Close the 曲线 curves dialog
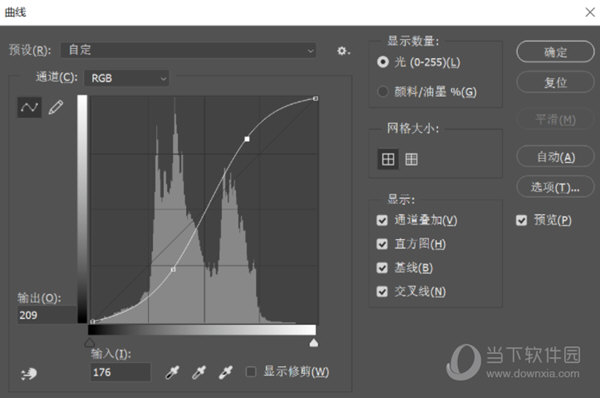This screenshot has height=398, width=600. pos(590,12)
